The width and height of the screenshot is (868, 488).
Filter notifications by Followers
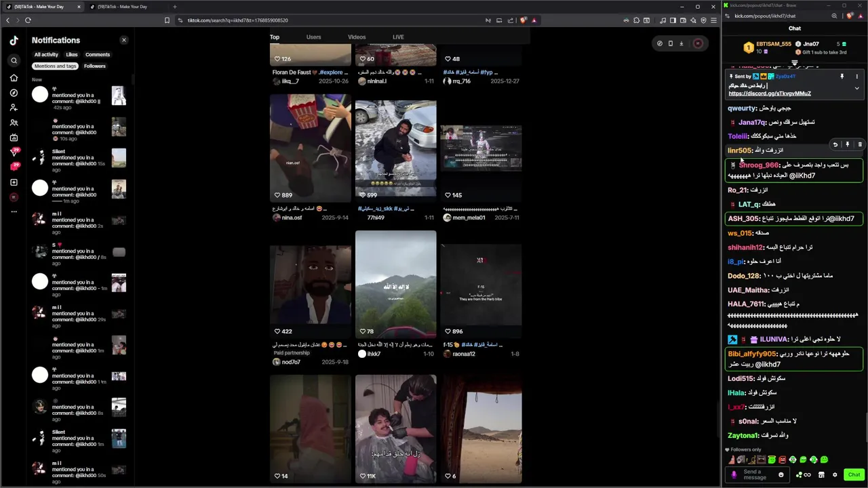click(95, 66)
